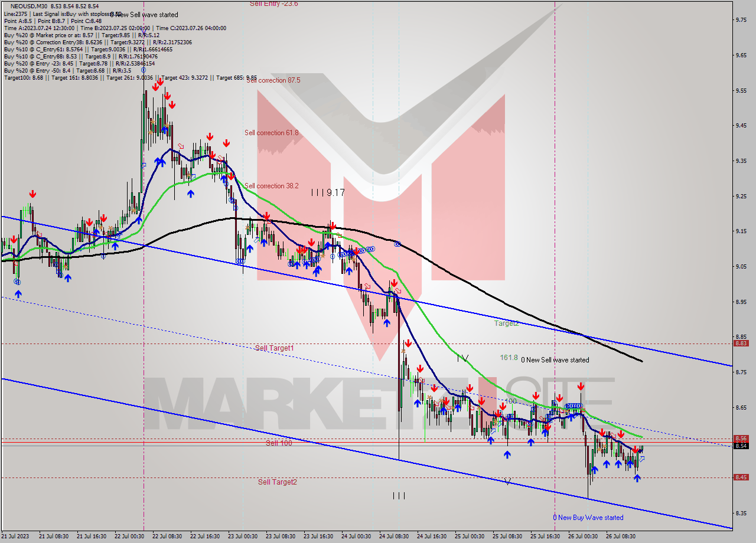The width and height of the screenshot is (756, 543).
Task: Select the red dashed line at 8.83
Action: pyautogui.click(x=366, y=344)
